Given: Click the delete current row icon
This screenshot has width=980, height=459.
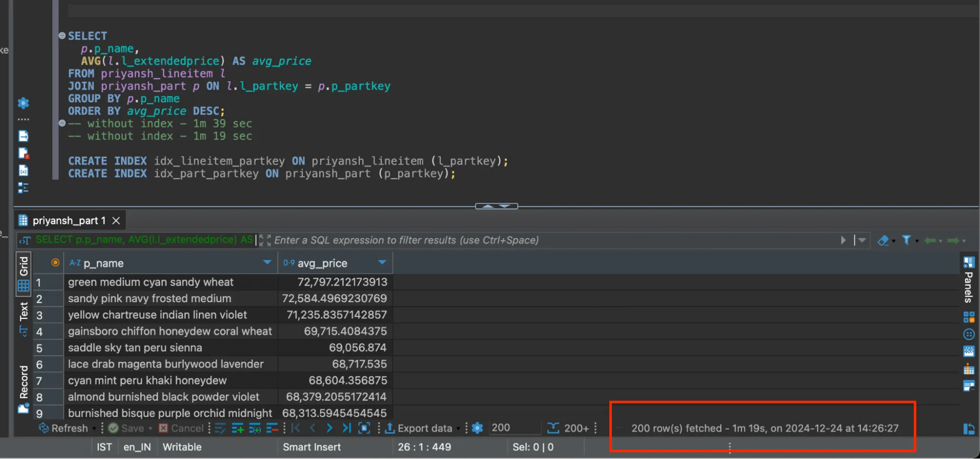Looking at the screenshot, I should click(x=272, y=428).
